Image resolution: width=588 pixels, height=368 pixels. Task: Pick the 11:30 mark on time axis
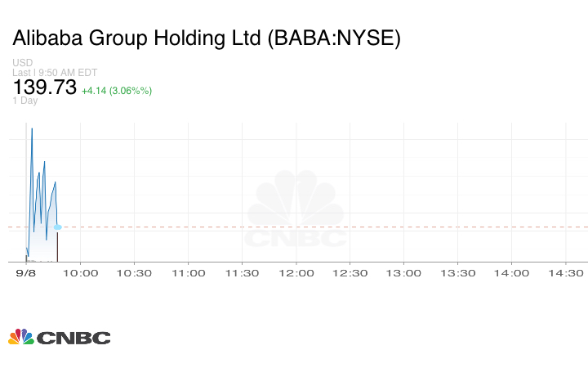pyautogui.click(x=243, y=273)
